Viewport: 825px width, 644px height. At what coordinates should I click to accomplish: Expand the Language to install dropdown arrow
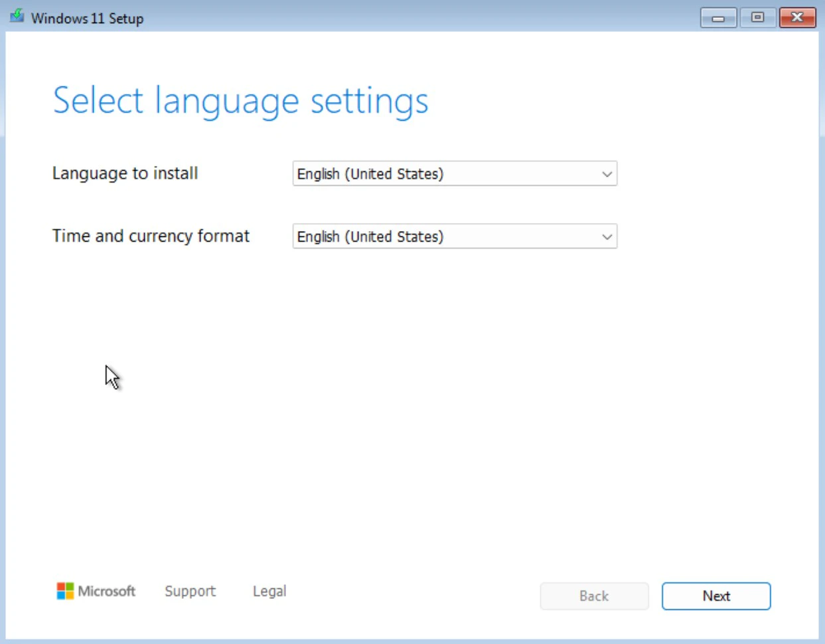607,174
